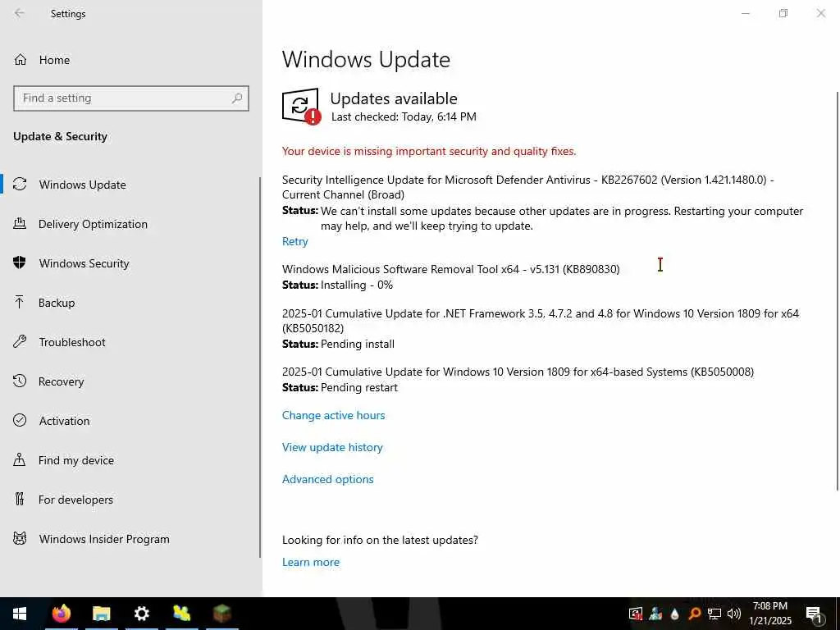Click the 'Status: Installing - 0%' text
The width and height of the screenshot is (840, 630).
click(x=337, y=285)
